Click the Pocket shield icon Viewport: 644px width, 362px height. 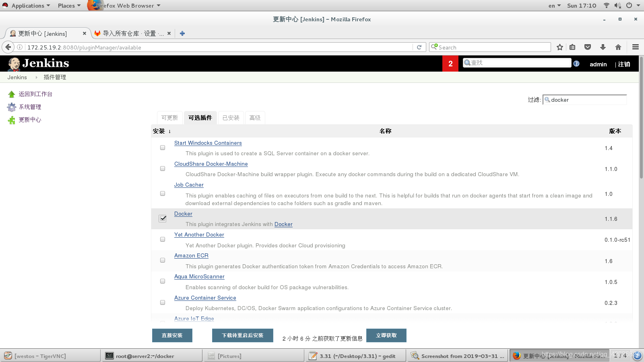[588, 47]
